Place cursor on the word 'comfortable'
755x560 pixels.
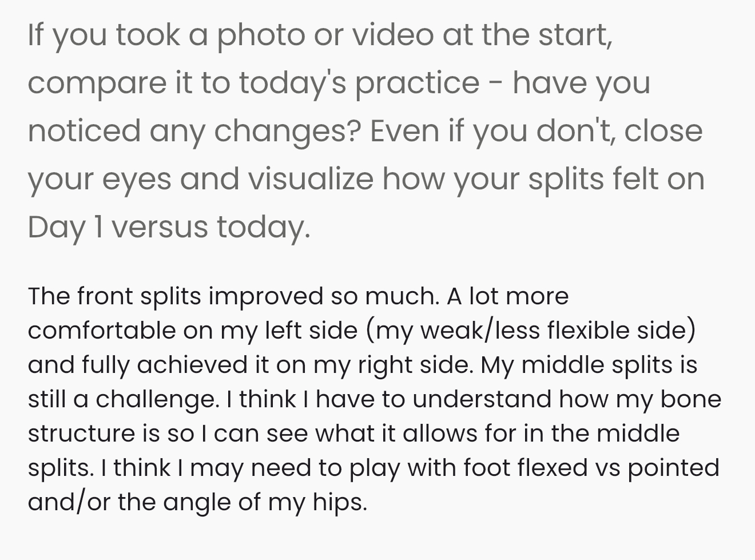pyautogui.click(x=101, y=331)
